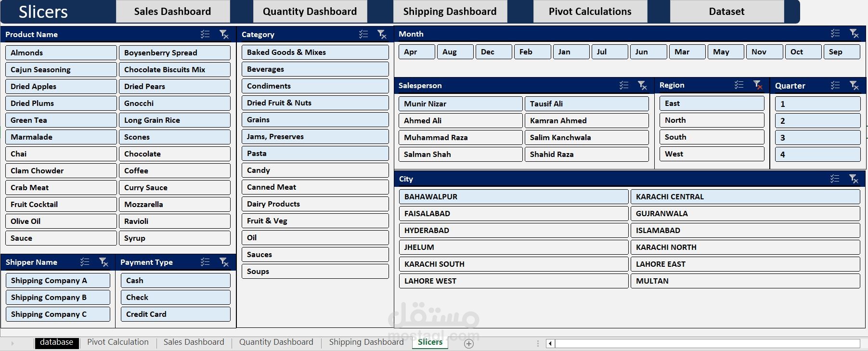
Task: Open the Dataset navigation button
Action: [727, 12]
